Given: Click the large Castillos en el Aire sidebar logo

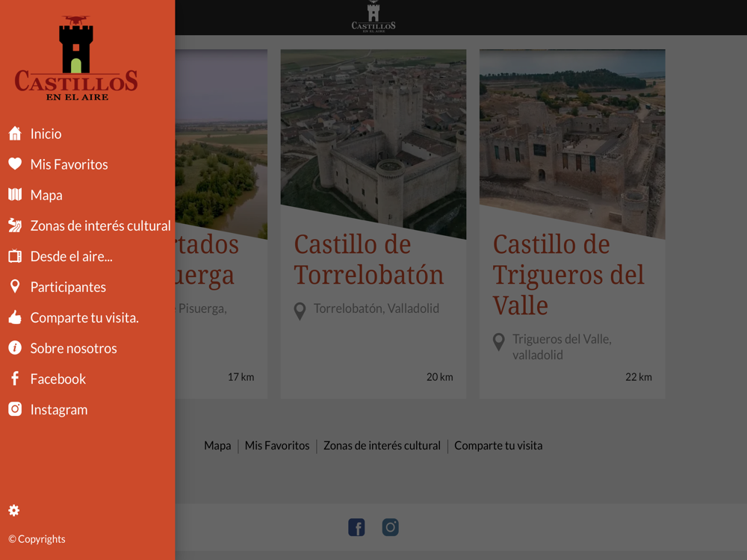Looking at the screenshot, I should [x=76, y=58].
